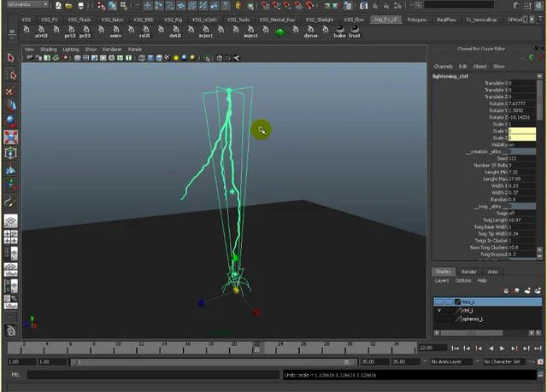
Task: Switch to Render layer tab
Action: coord(469,272)
